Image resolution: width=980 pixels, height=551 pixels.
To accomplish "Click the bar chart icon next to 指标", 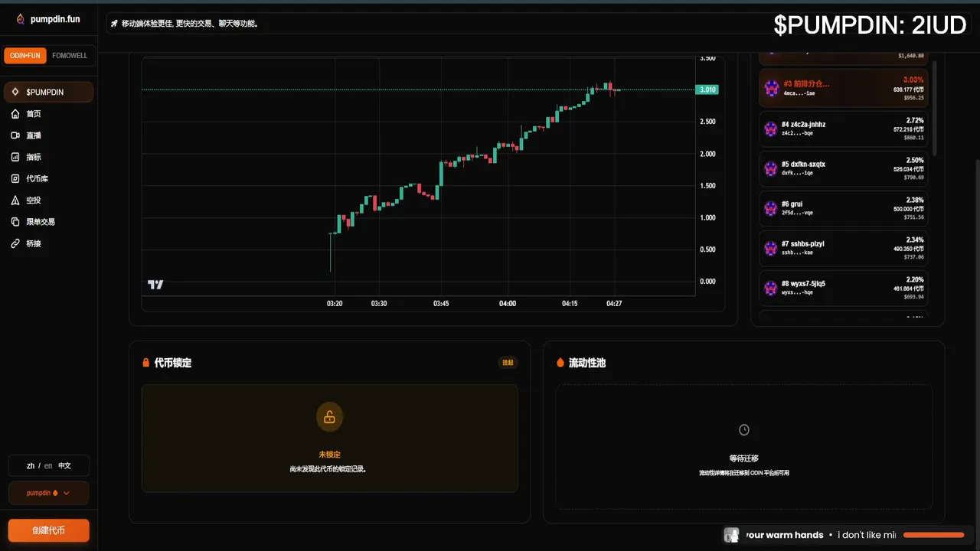I will (15, 157).
